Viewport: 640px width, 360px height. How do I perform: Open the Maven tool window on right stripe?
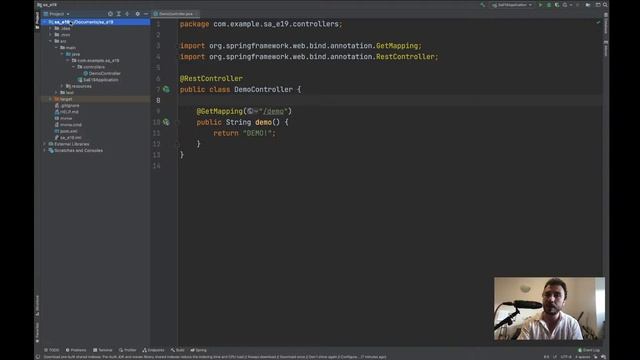tap(606, 48)
